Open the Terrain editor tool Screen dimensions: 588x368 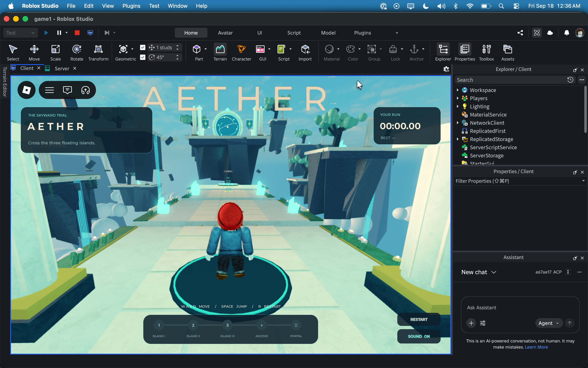pyautogui.click(x=220, y=53)
